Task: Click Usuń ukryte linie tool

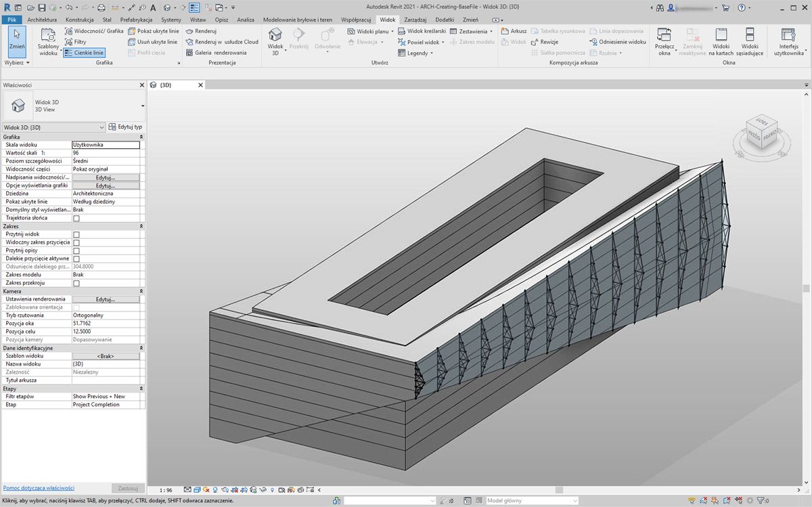Action: (x=152, y=42)
